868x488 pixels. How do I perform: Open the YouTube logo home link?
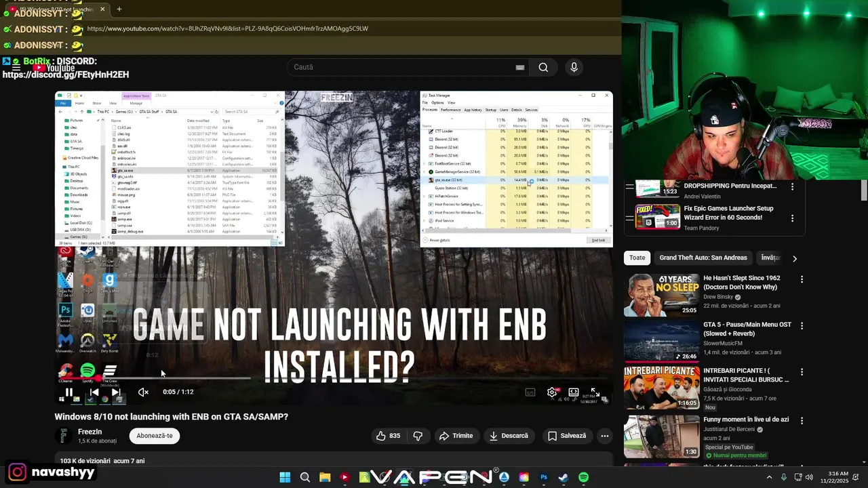[54, 68]
